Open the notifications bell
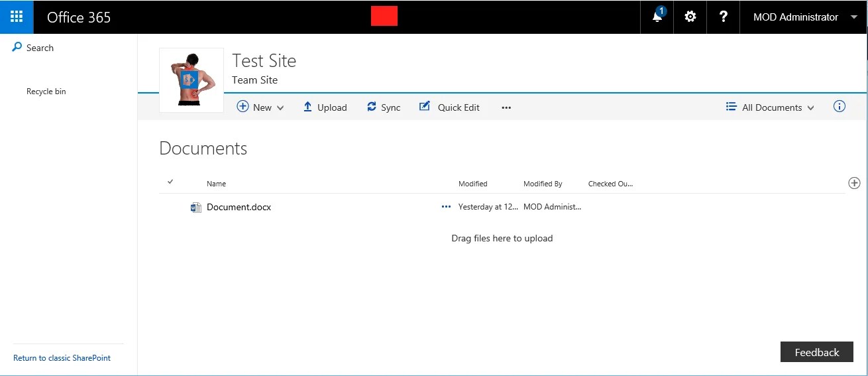The height and width of the screenshot is (376, 868). point(657,17)
